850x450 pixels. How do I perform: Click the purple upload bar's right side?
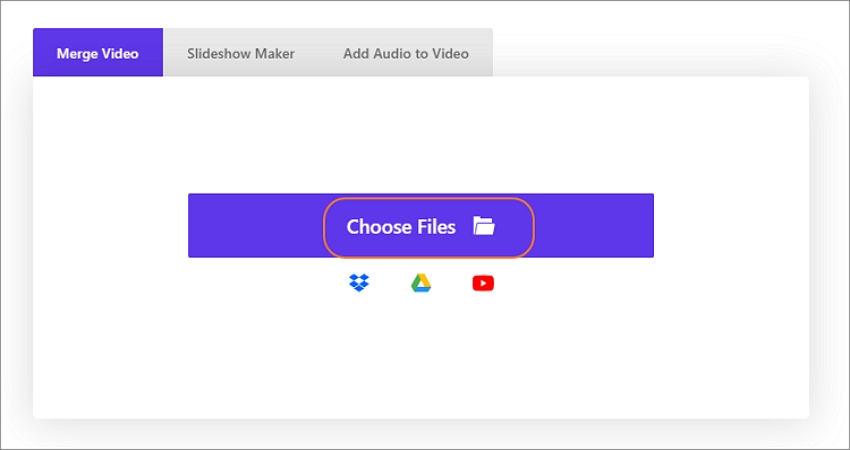point(595,226)
